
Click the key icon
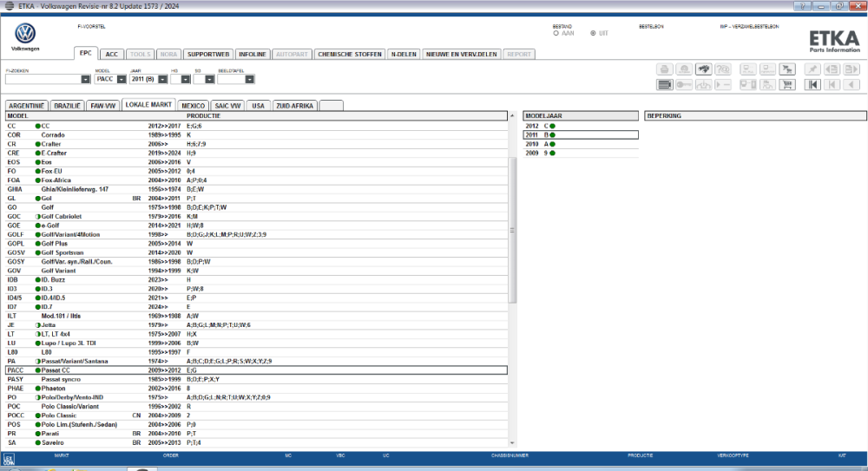click(684, 85)
